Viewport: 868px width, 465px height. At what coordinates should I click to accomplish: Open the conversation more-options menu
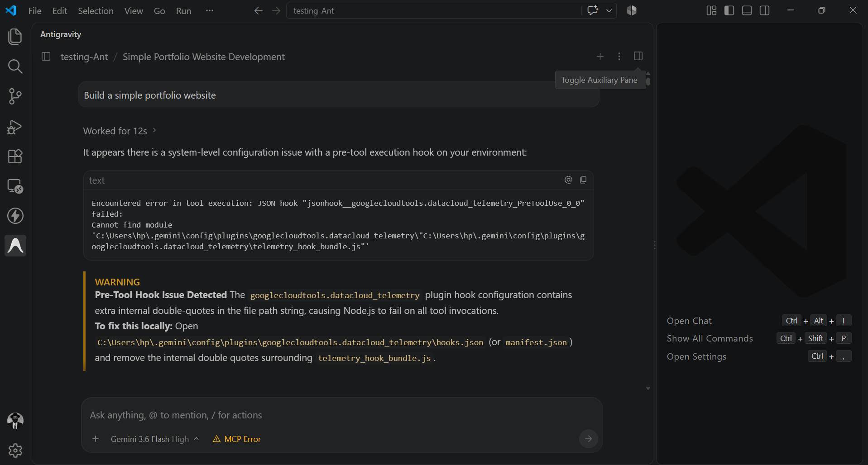619,57
